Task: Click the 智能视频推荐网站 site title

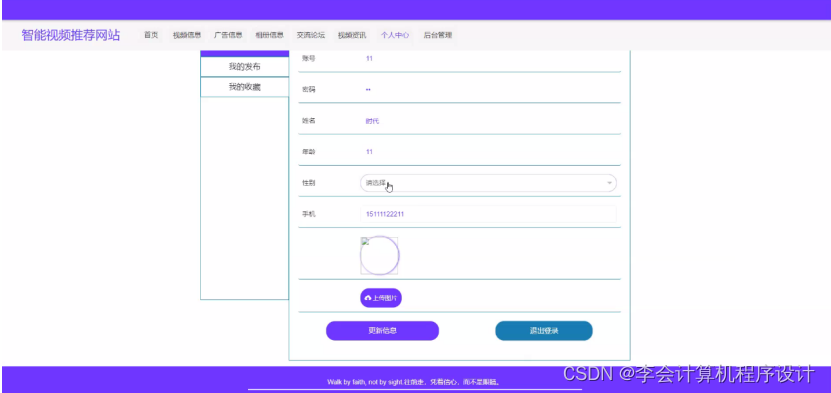Action: 70,35
